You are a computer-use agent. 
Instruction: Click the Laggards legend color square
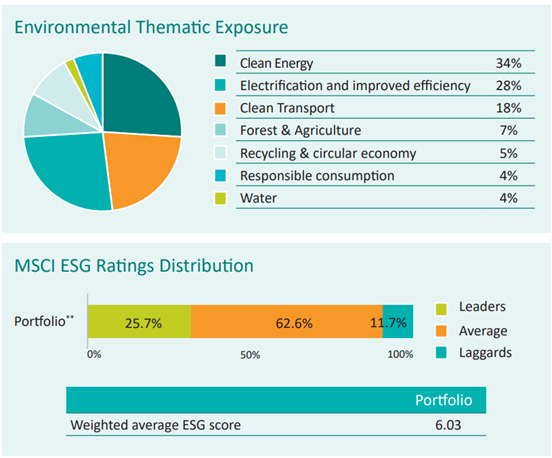pyautogui.click(x=441, y=352)
